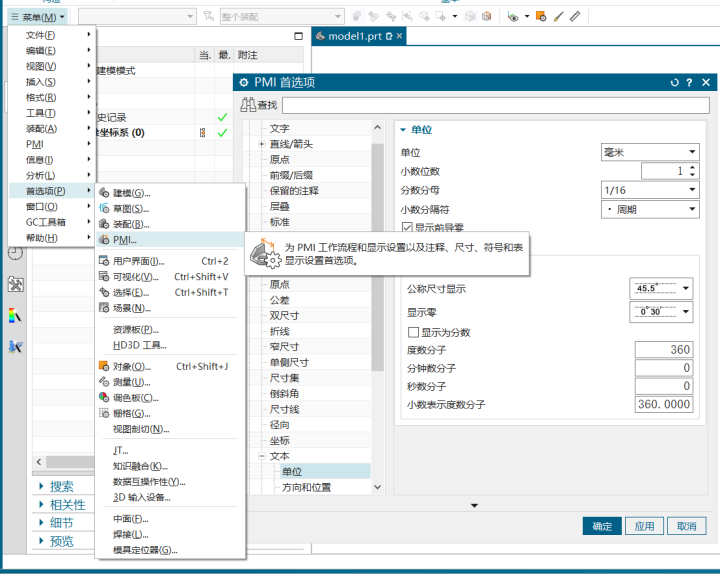This screenshot has height=574, width=720.
Task: Select 方向和位置 in the preferences tree
Action: (x=306, y=487)
